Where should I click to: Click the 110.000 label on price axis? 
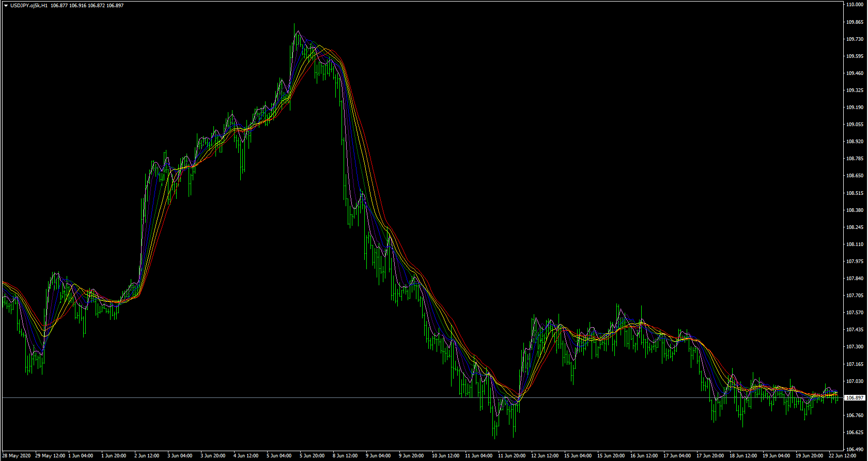(x=855, y=5)
